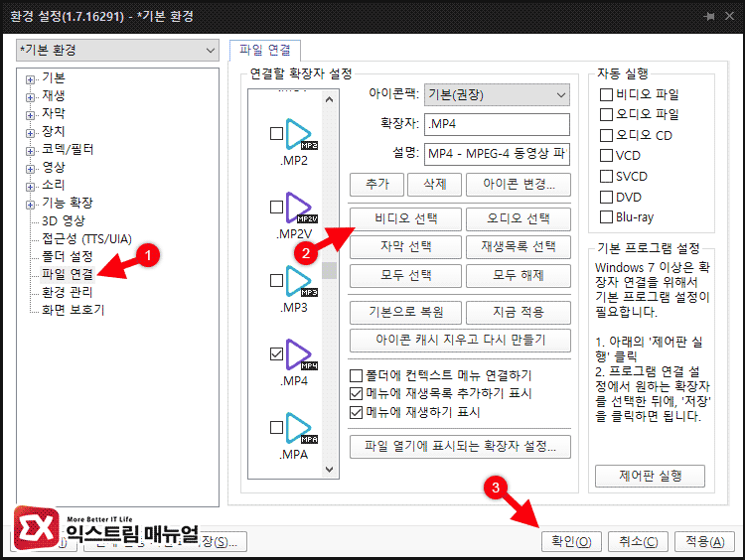The image size is (745, 560).
Task: Expand the 장치 tree node
Action: pos(30,133)
